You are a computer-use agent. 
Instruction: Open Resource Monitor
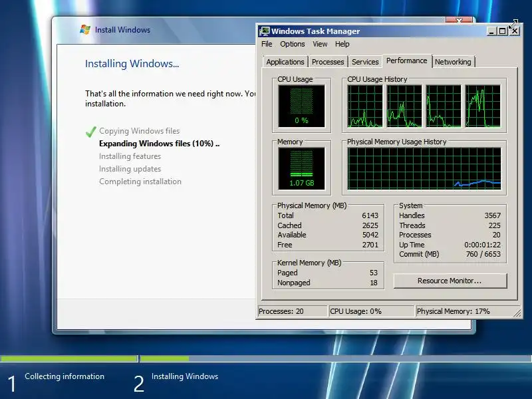(450, 281)
